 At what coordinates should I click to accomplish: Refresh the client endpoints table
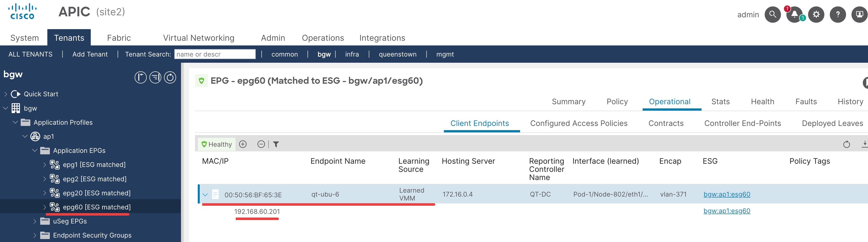pos(846,144)
